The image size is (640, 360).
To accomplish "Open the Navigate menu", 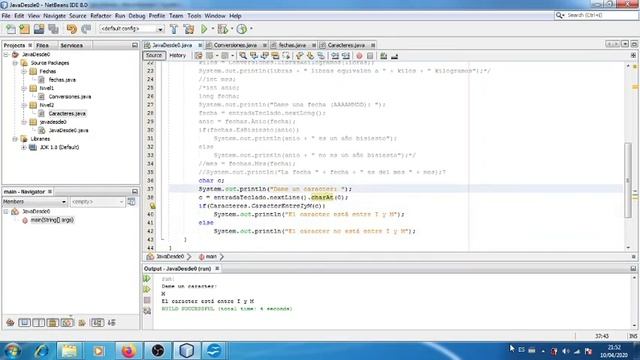I will point(54,16).
